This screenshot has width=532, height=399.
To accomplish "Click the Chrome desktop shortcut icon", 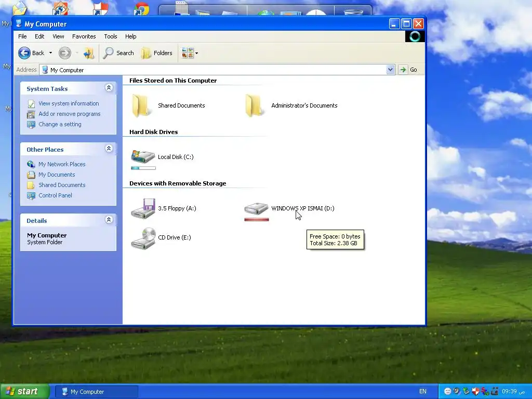I will pos(141,8).
